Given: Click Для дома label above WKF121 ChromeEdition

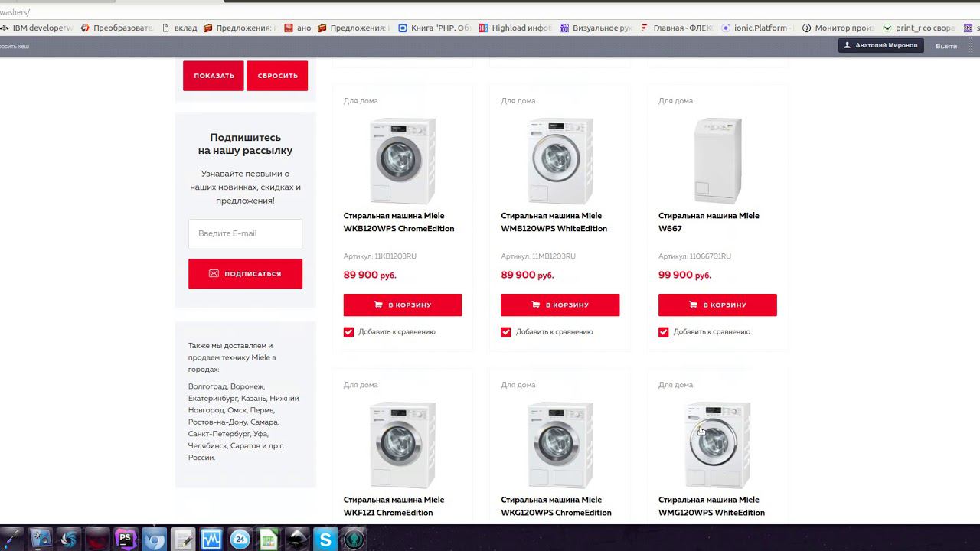Looking at the screenshot, I should tap(361, 385).
